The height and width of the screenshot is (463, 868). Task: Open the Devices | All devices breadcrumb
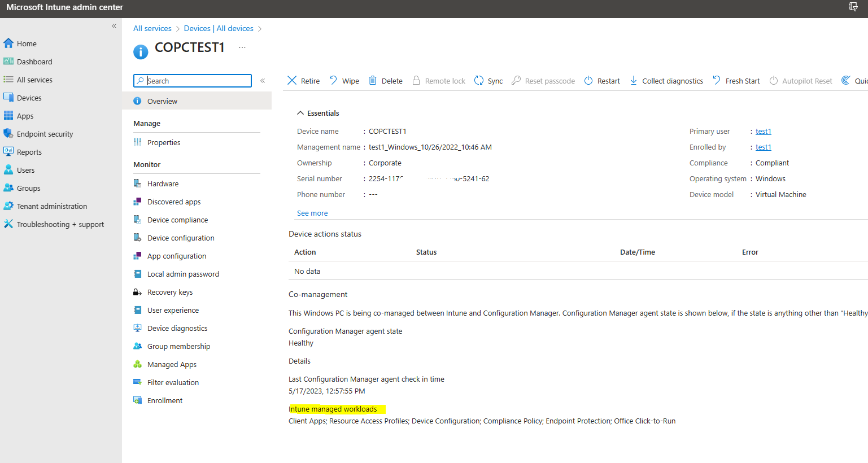tap(219, 28)
